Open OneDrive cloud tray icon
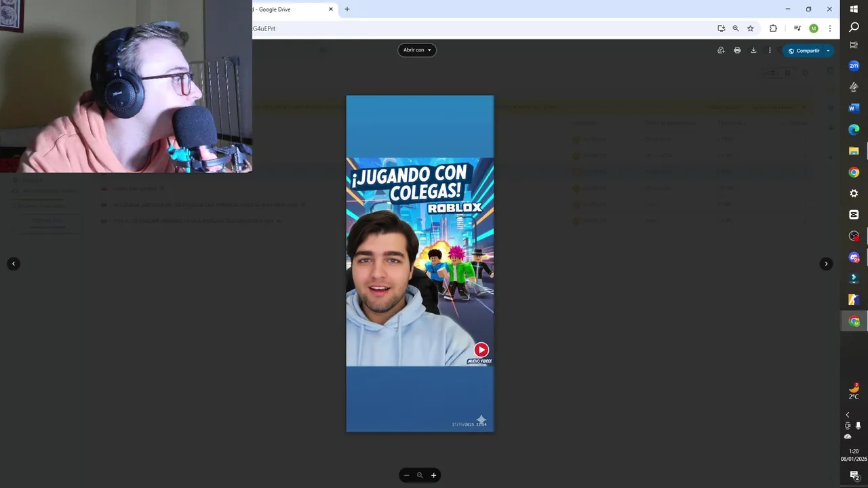This screenshot has width=868, height=488. [848, 436]
